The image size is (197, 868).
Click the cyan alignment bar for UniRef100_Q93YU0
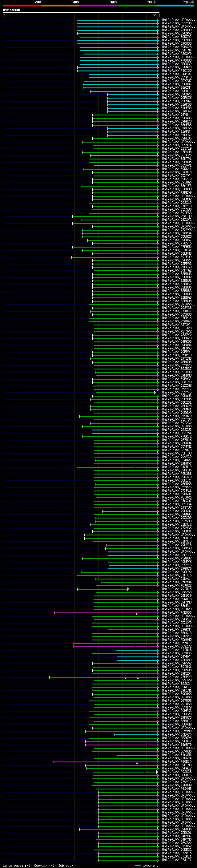pos(118,24)
